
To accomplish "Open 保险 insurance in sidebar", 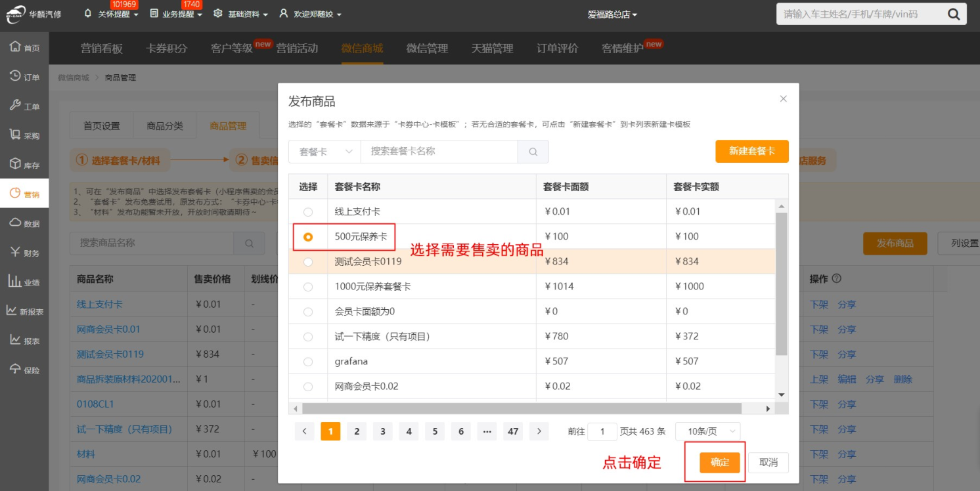I will tap(24, 370).
